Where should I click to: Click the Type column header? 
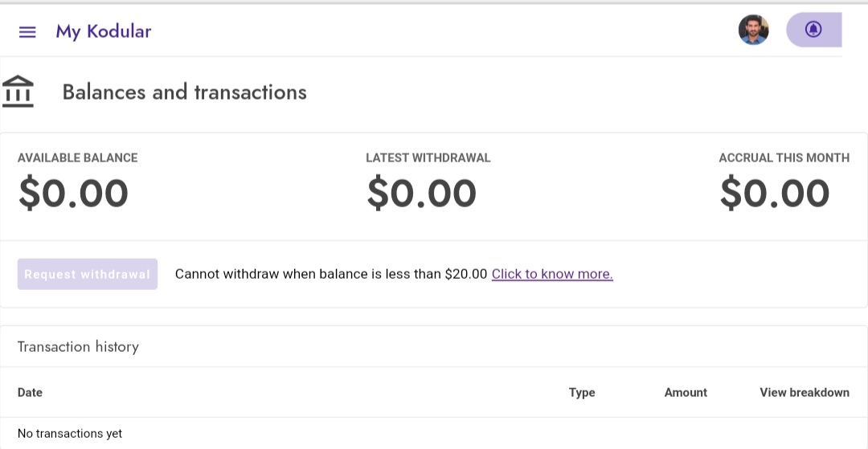click(582, 393)
